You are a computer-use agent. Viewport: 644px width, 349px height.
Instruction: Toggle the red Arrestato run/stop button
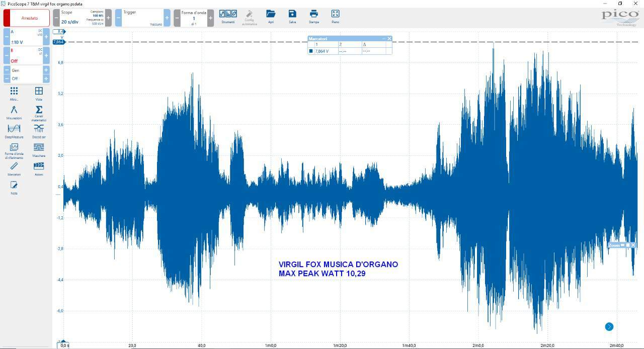27,18
